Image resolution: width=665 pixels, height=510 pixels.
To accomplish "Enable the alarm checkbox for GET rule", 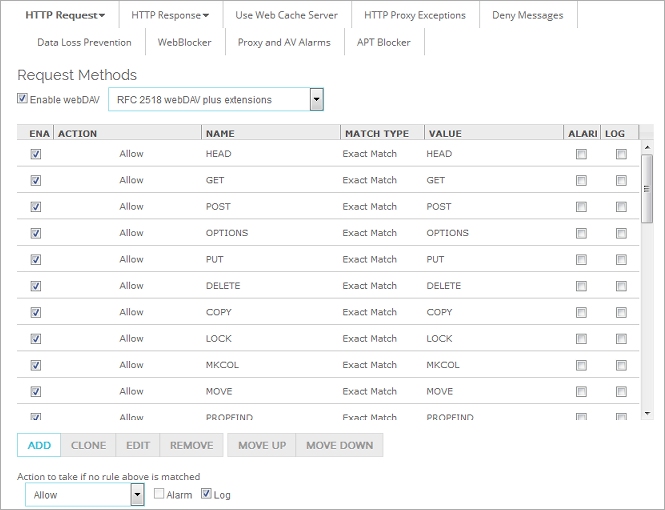I will pyautogui.click(x=581, y=181).
